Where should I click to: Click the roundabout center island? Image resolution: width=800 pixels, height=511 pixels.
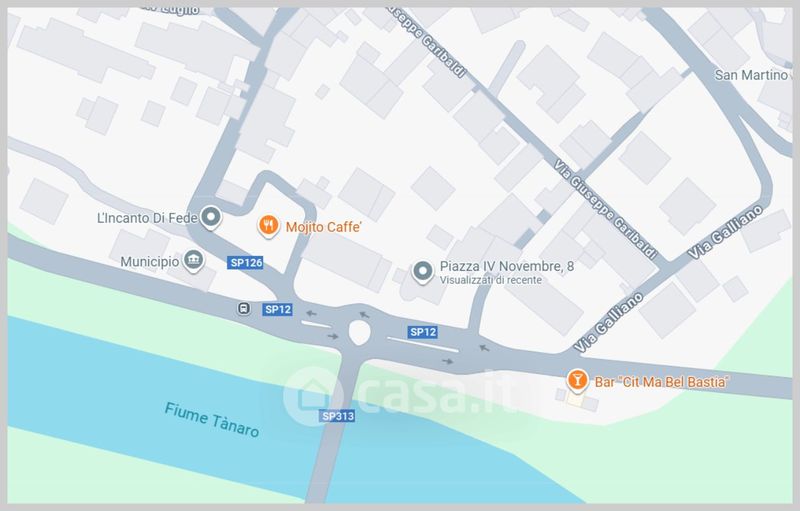click(x=359, y=332)
